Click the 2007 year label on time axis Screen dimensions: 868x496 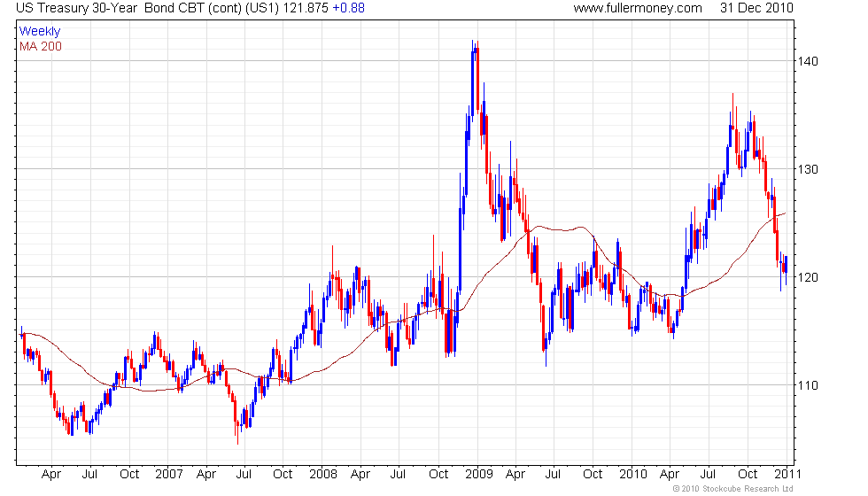(x=169, y=474)
